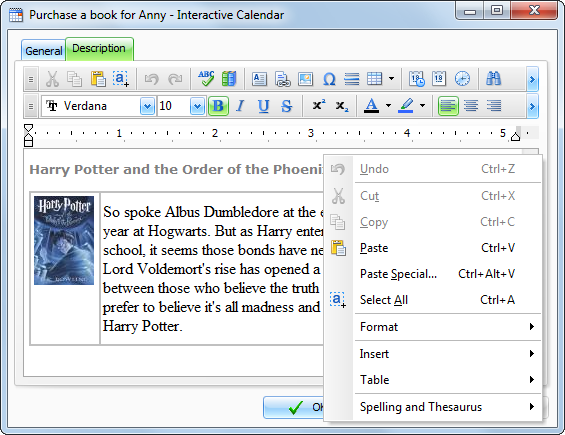Apply the font color A
This screenshot has height=435, width=565.
coord(372,106)
